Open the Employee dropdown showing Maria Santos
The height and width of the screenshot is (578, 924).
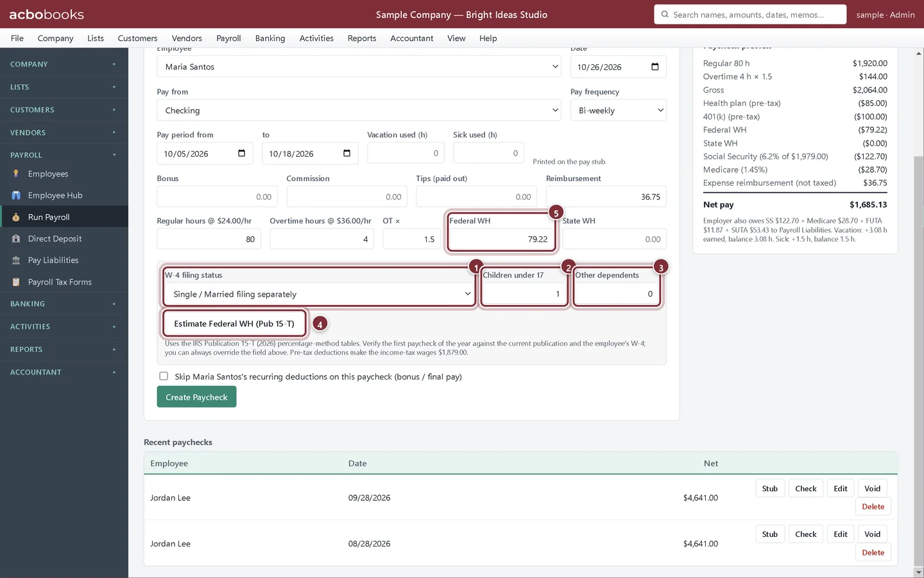(359, 67)
